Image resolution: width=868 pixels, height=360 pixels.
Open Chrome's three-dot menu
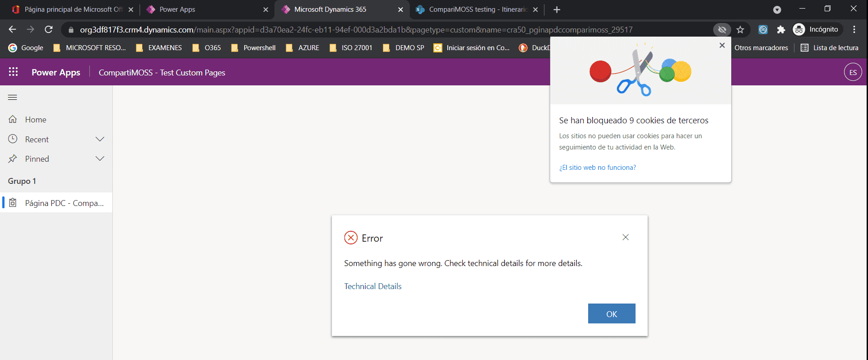click(x=854, y=29)
